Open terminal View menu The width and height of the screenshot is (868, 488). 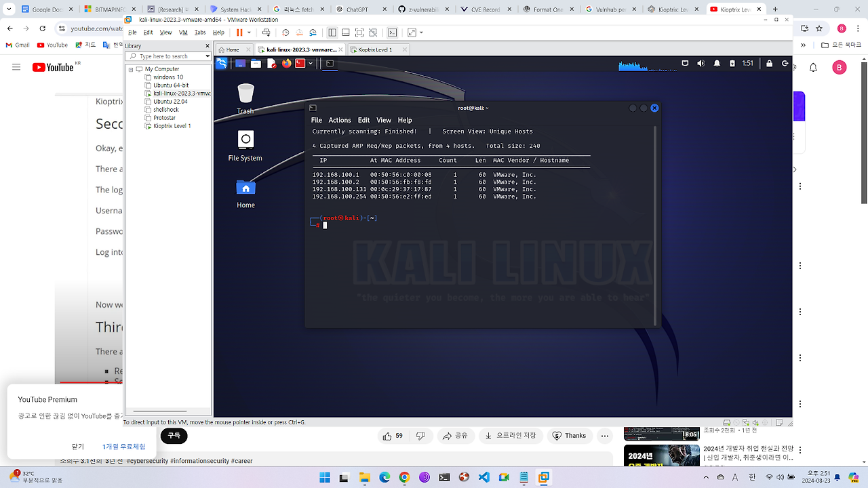(x=384, y=120)
